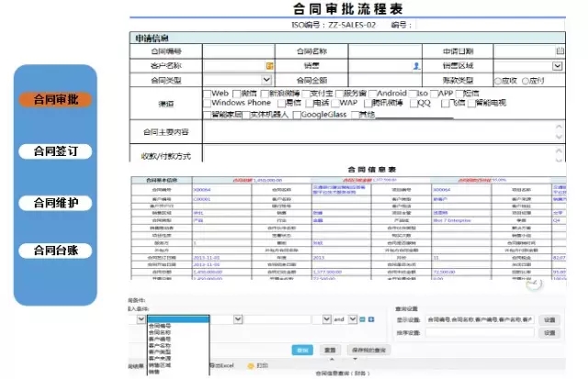Open the 合同签订 sidebar section
The image size is (588, 379).
click(55, 151)
